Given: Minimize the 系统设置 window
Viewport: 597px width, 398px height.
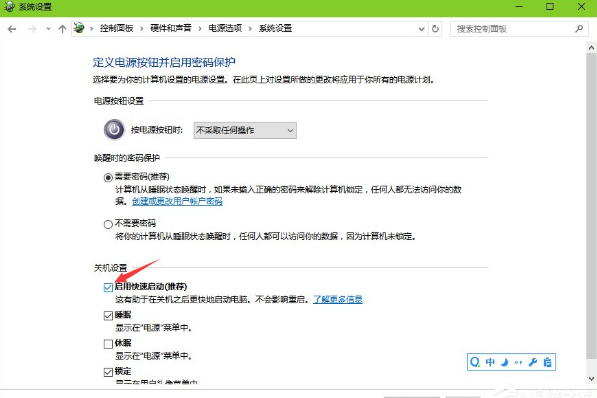Looking at the screenshot, I should [x=519, y=6].
